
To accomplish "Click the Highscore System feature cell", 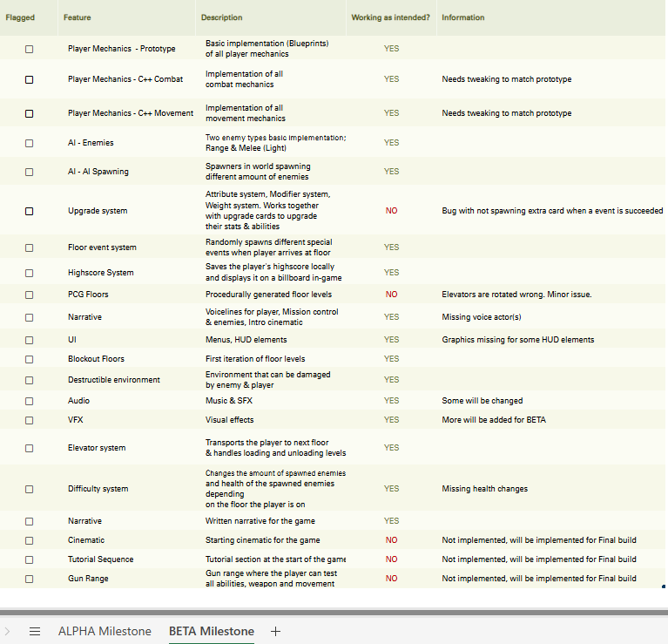I will [101, 273].
